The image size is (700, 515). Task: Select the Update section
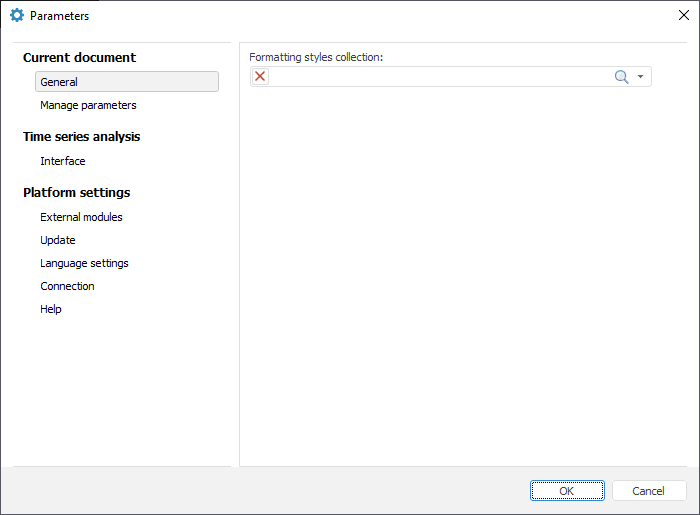(x=58, y=240)
